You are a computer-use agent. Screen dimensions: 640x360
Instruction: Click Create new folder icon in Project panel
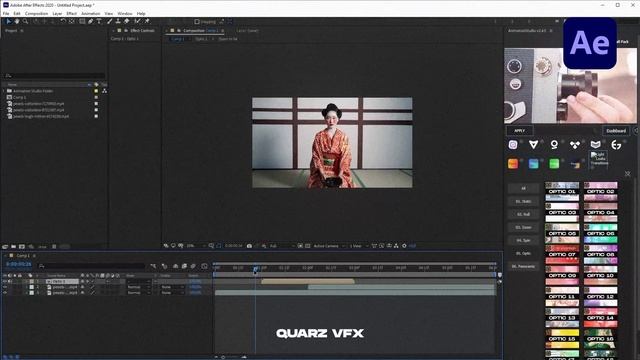pos(13,247)
